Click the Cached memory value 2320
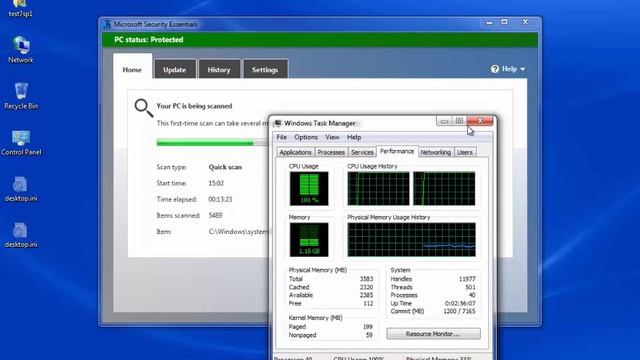The width and height of the screenshot is (640, 360). 366,287
